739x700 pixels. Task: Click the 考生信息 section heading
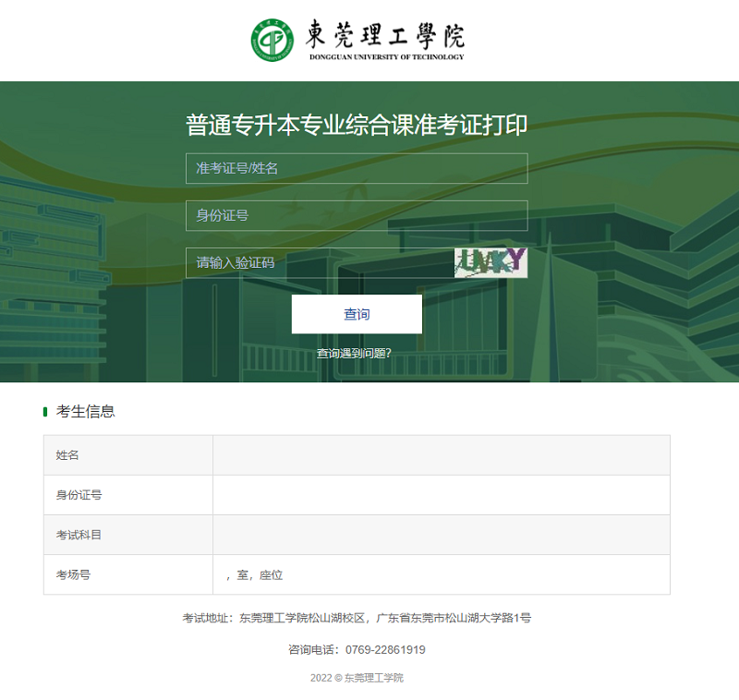coord(86,412)
